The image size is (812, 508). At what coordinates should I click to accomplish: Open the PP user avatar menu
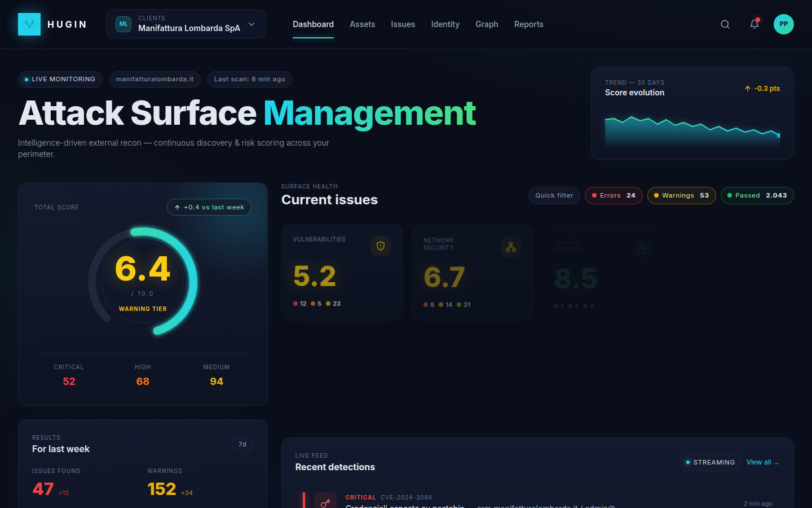pos(784,24)
